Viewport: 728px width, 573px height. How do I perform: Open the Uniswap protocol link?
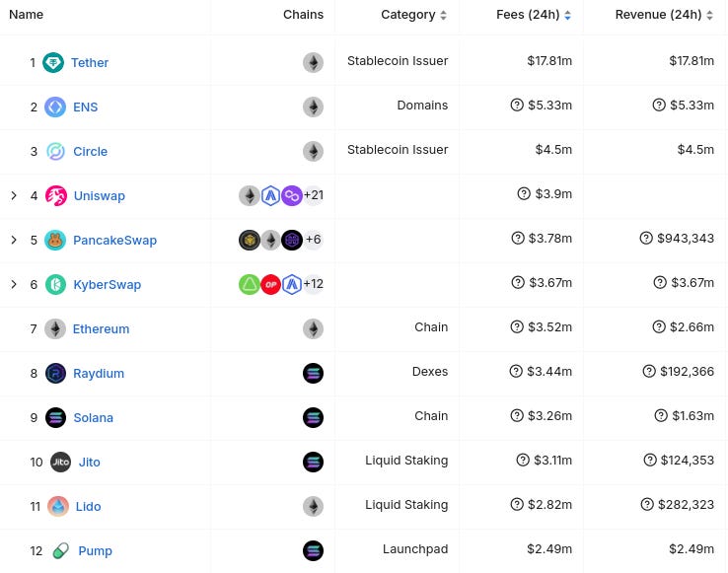[x=100, y=196]
